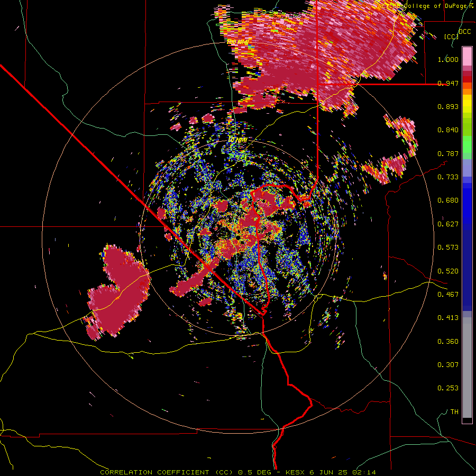Click the 0.733 scale value
The height and width of the screenshot is (476, 476).
point(448,177)
